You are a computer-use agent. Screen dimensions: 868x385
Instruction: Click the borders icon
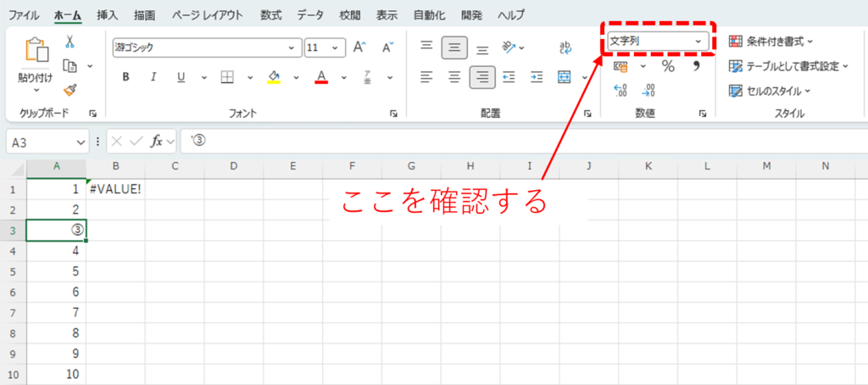(x=227, y=77)
